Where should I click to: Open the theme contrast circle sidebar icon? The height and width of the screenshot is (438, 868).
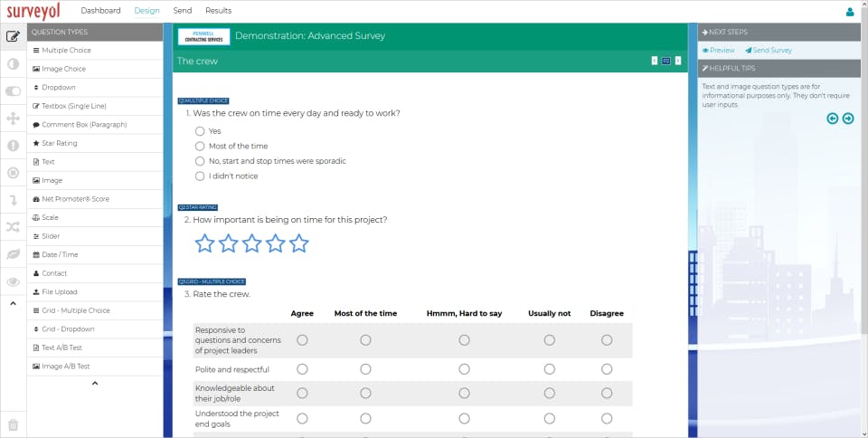coord(14,63)
